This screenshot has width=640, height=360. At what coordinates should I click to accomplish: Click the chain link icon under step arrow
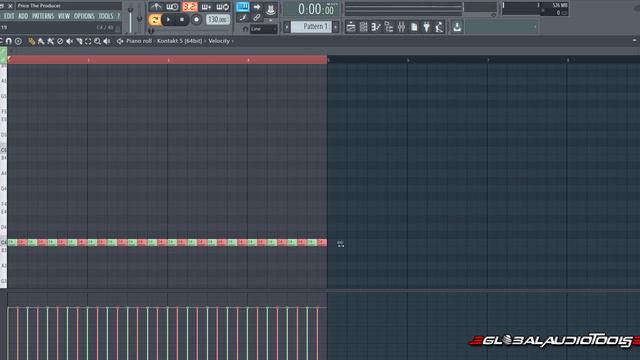tap(257, 18)
